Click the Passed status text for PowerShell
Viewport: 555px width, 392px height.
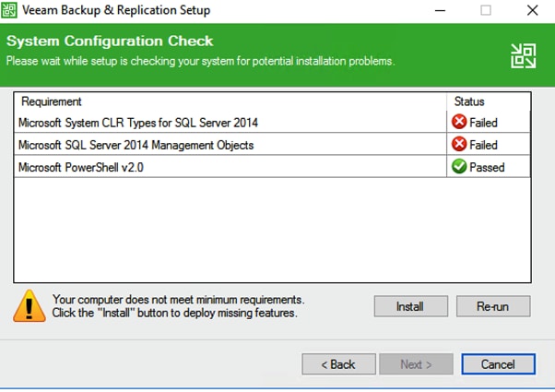pyautogui.click(x=487, y=168)
